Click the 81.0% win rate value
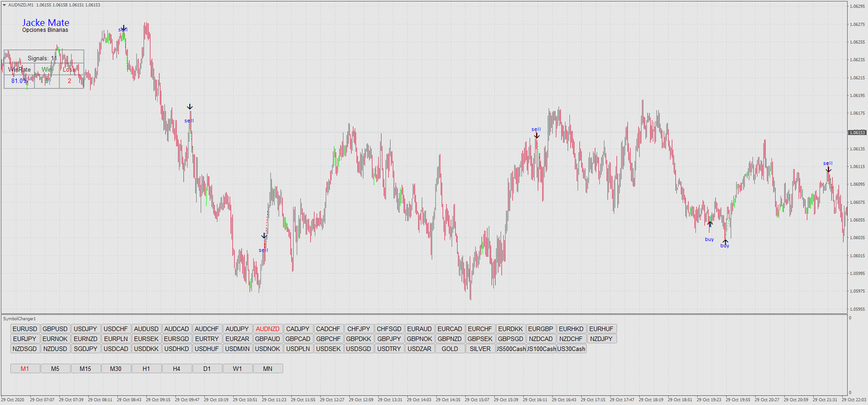This screenshot has width=868, height=405. click(19, 81)
